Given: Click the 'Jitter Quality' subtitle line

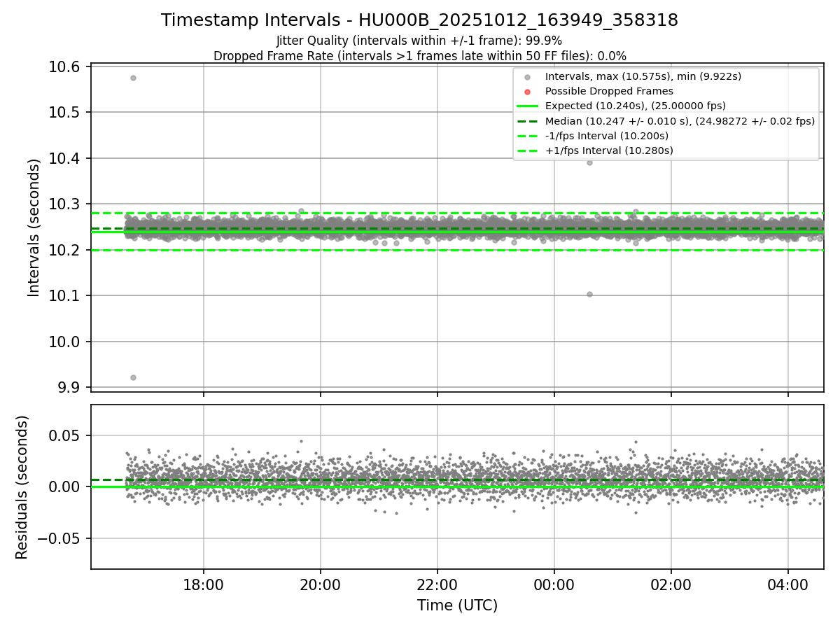Looking at the screenshot, I should 419,41.
